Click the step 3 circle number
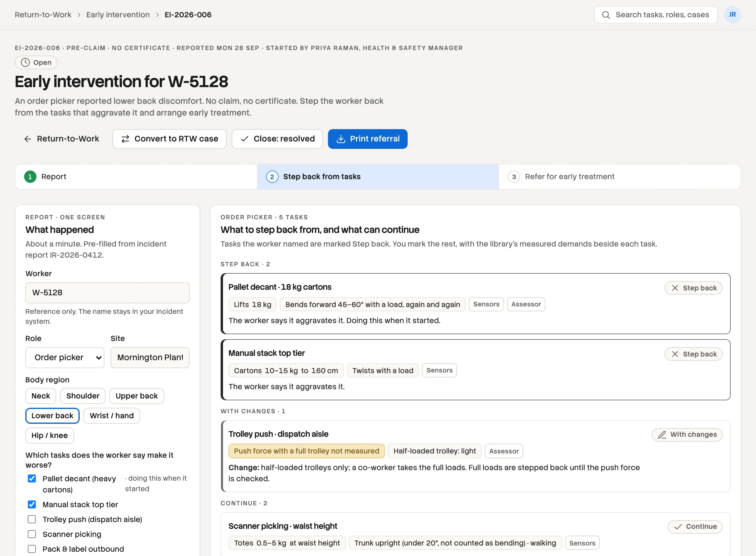The image size is (756, 556). [x=514, y=177]
